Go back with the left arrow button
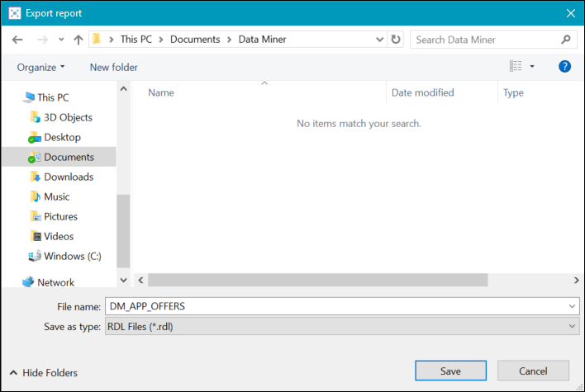 coord(17,40)
